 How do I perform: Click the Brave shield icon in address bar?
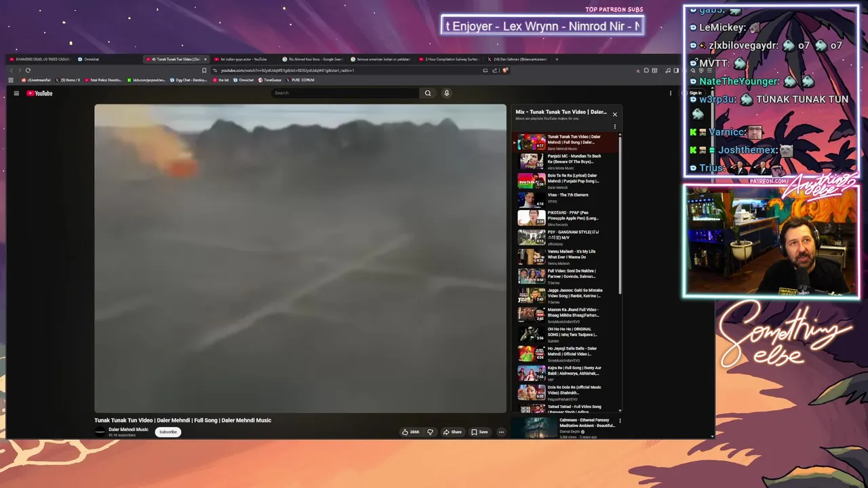point(505,70)
